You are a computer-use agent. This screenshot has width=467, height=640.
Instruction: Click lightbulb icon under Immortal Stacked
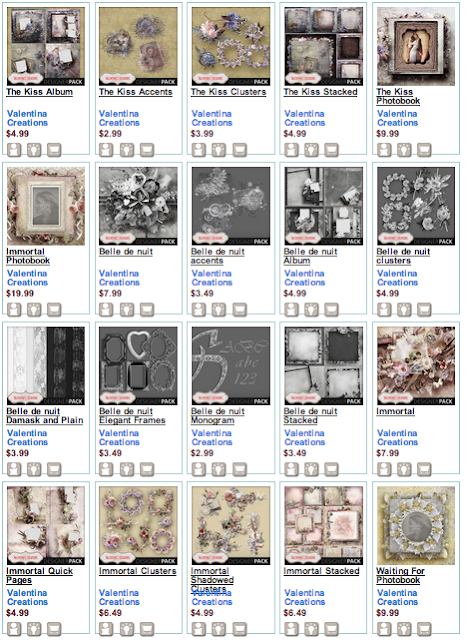311,629
